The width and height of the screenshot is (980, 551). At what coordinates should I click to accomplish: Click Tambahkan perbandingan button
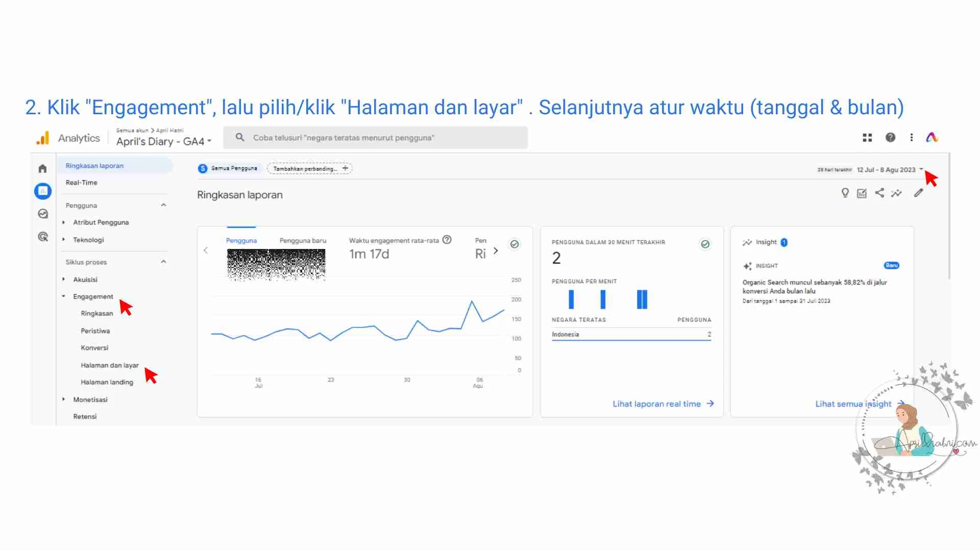(309, 168)
